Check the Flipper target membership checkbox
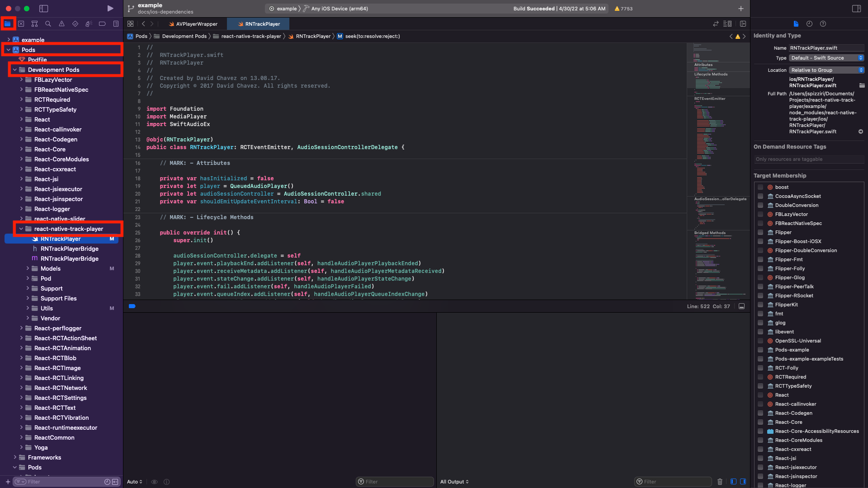Image resolution: width=868 pixels, height=488 pixels. [x=760, y=232]
